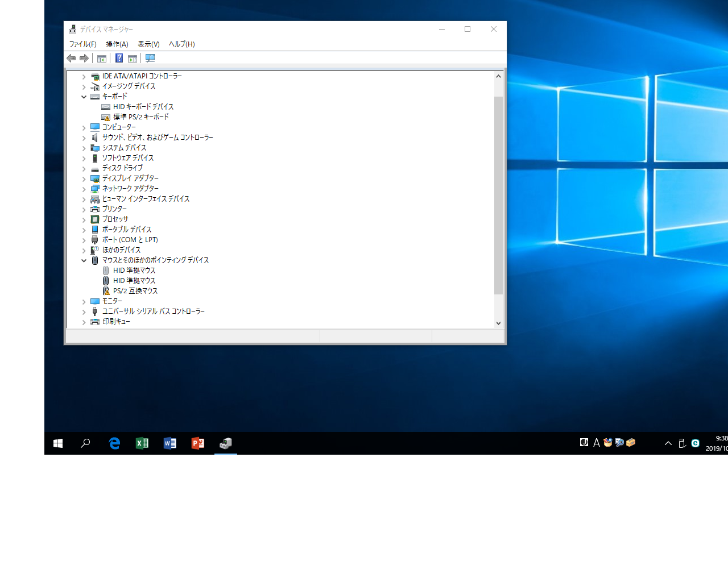Viewport: 728px width, 582px height.
Task: Open the 操作(A) menu
Action: 117,44
